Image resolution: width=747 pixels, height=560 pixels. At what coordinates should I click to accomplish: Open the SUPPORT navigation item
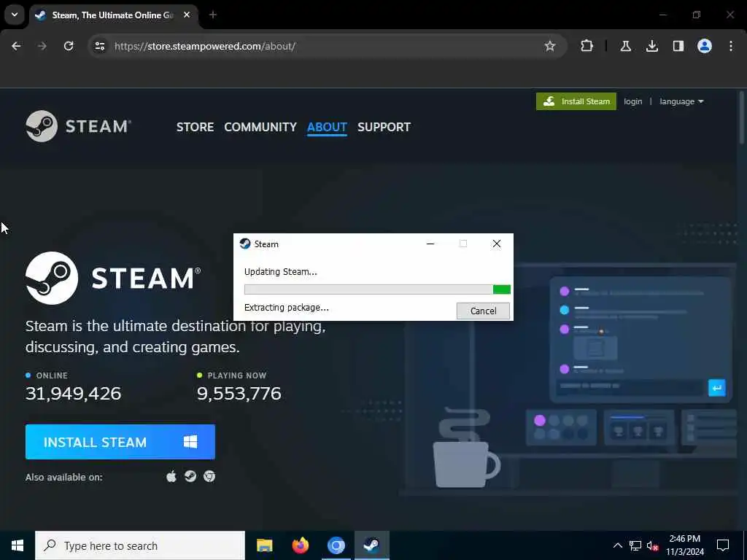(x=384, y=127)
